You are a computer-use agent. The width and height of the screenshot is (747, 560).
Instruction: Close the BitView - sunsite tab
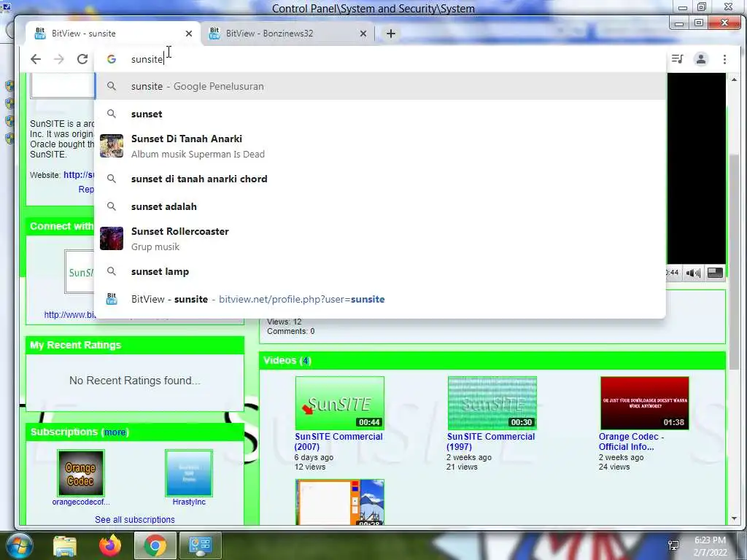pyautogui.click(x=189, y=34)
